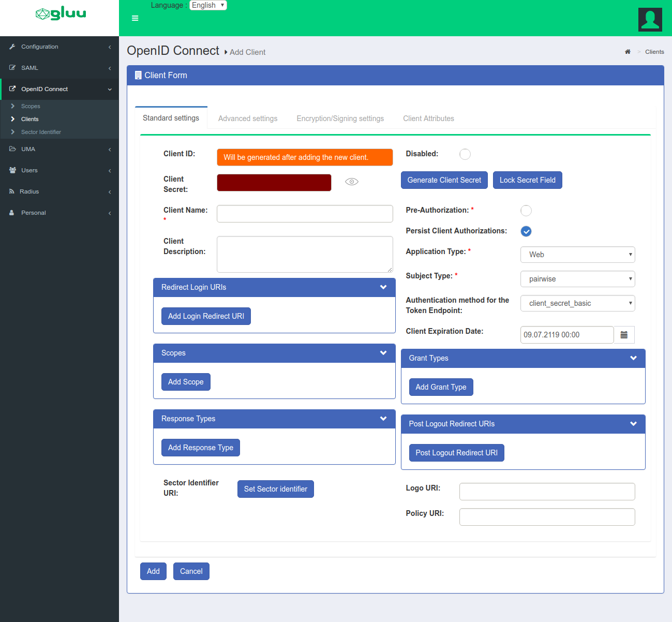Change the Subject Type dropdown from pairwise
The height and width of the screenshot is (622, 672).
(577, 279)
